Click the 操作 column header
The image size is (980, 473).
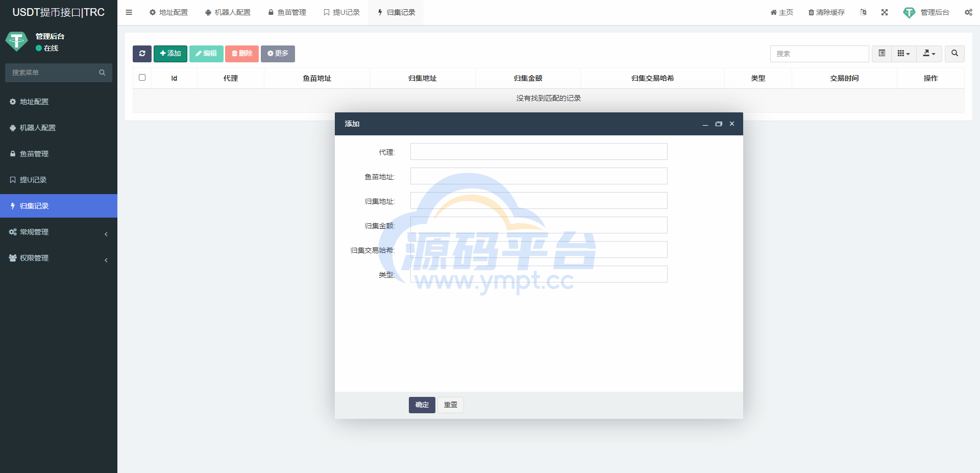pos(930,78)
